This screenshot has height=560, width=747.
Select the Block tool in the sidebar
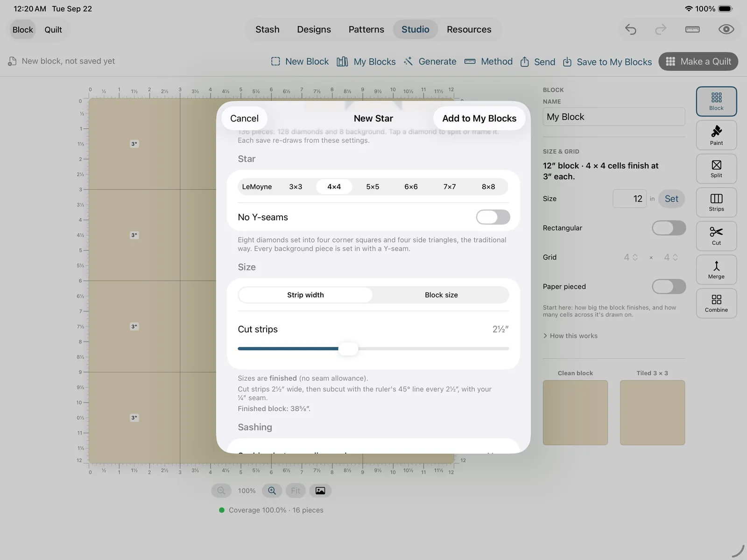tap(716, 101)
